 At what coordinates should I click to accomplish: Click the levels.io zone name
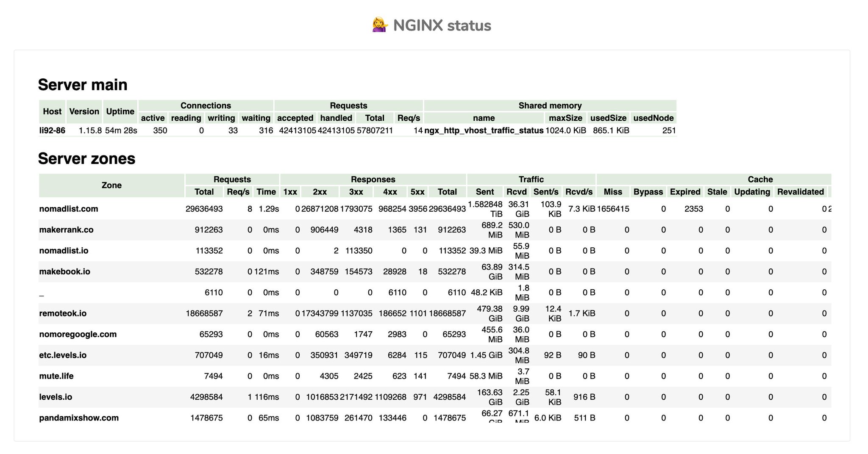pos(56,397)
